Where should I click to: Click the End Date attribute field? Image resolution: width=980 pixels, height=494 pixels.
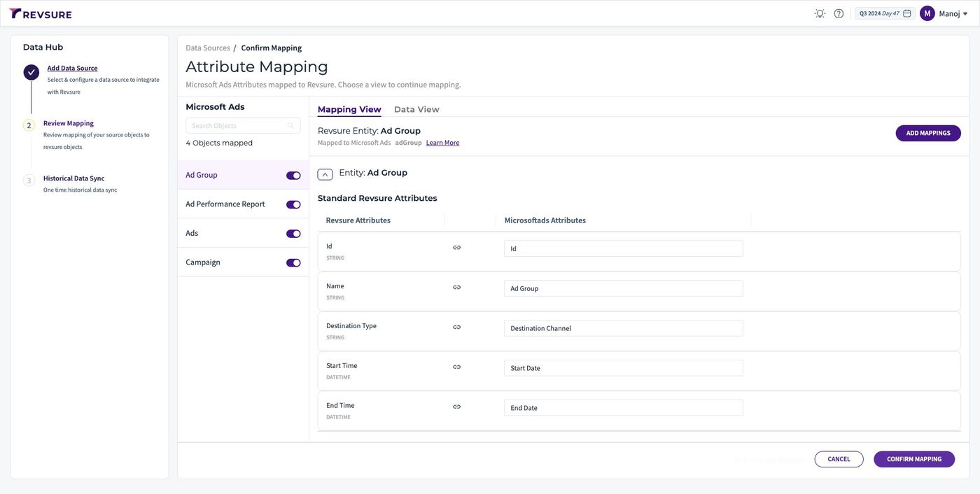(x=624, y=408)
